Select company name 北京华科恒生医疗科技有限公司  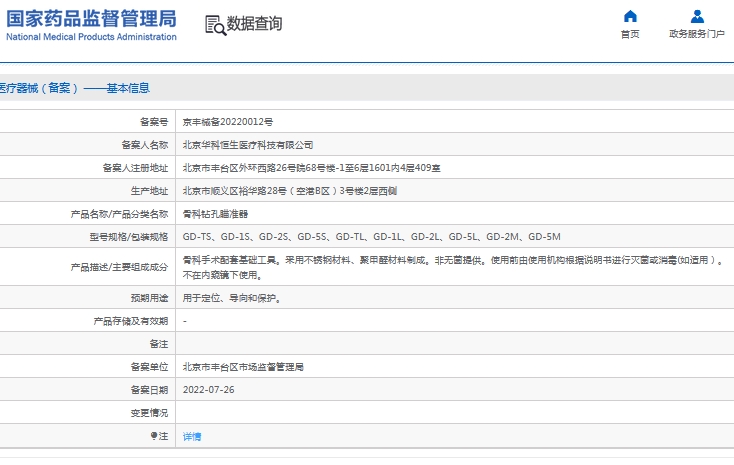point(248,145)
